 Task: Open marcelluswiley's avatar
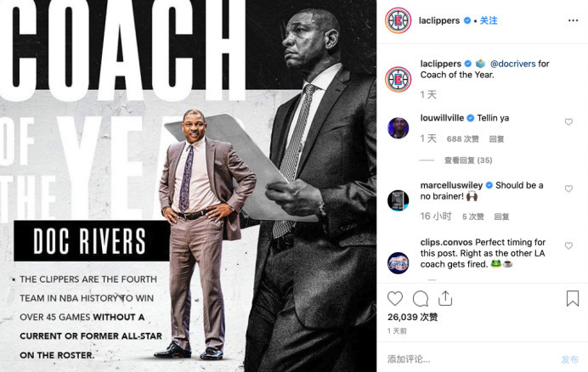(x=399, y=200)
